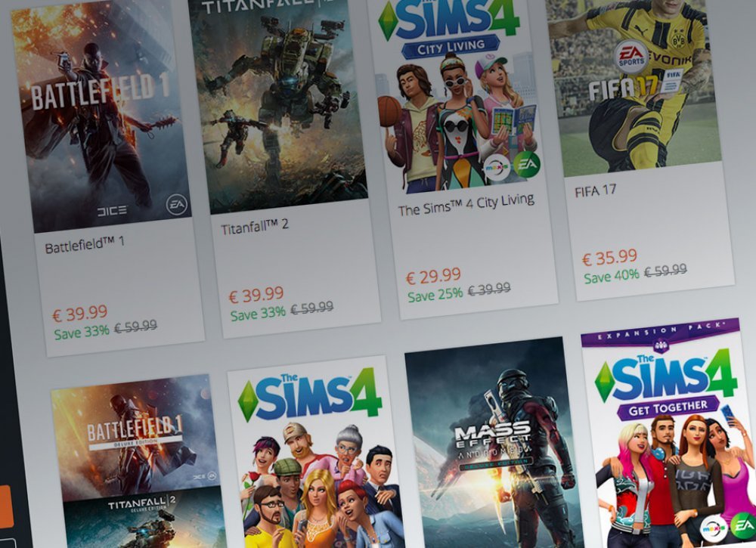Click Save 25% label on Sims City Living
The height and width of the screenshot is (548, 756).
[435, 295]
